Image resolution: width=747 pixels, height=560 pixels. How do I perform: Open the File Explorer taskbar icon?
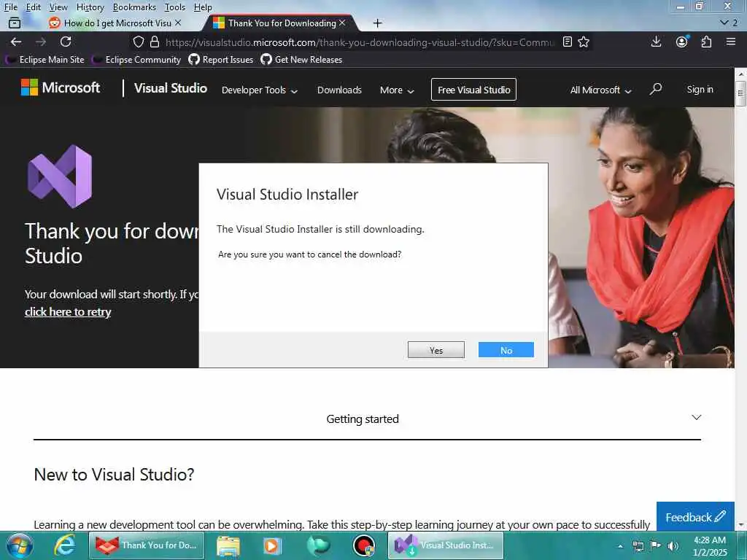(228, 545)
